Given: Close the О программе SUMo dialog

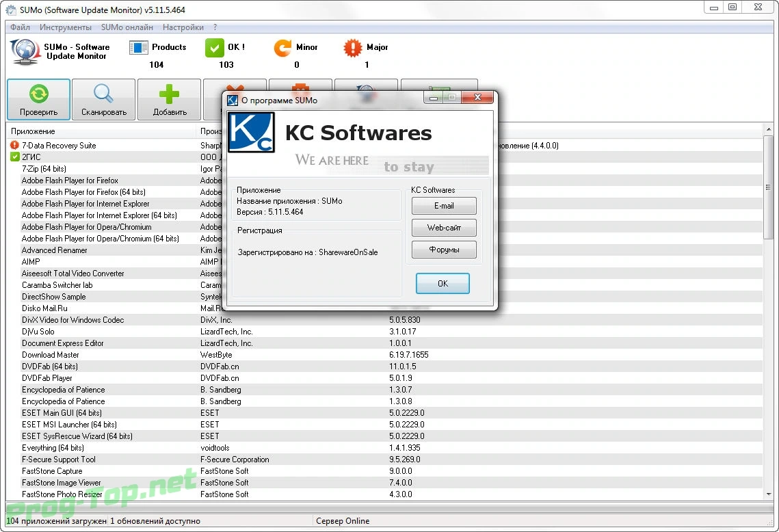Looking at the screenshot, I should pyautogui.click(x=477, y=97).
